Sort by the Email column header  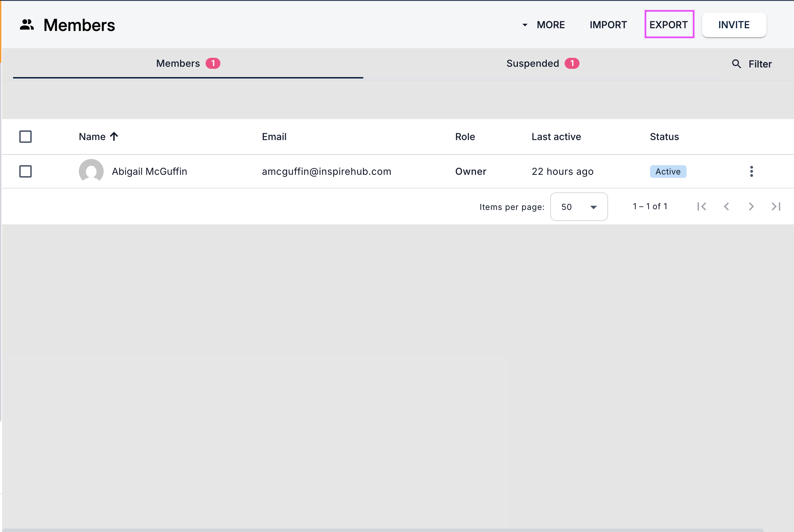[274, 137]
